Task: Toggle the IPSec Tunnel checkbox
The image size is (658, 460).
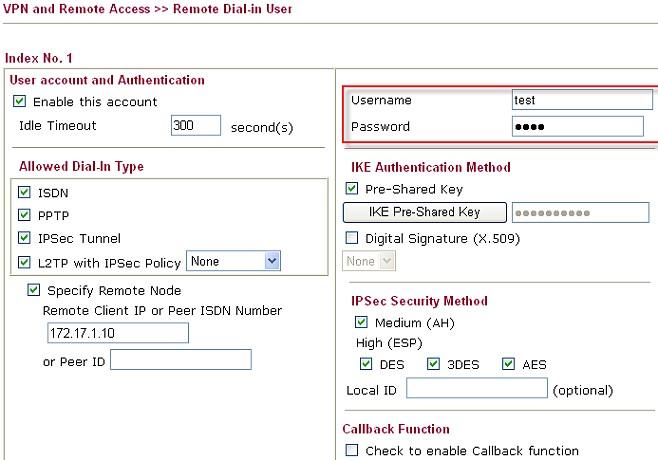Action: point(24,238)
